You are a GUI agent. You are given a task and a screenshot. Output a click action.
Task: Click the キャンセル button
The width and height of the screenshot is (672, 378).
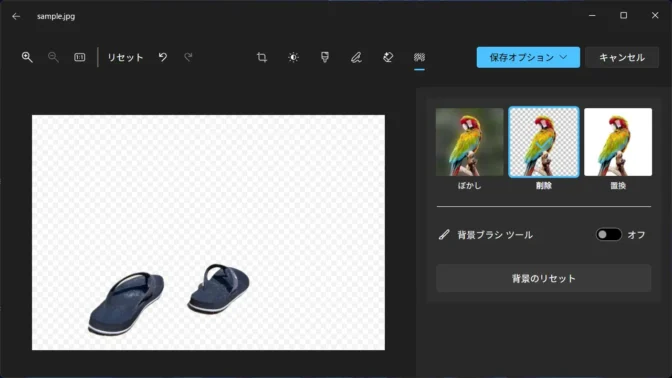click(622, 57)
